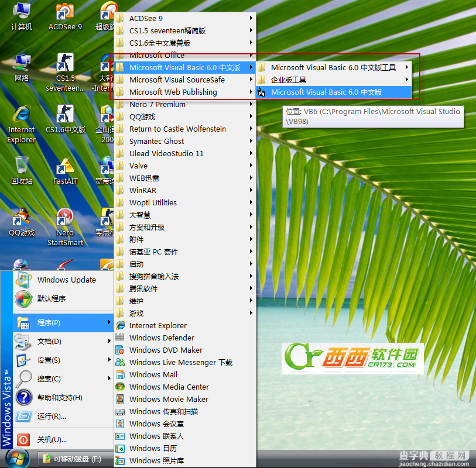Screen dimensions: 476x468
Task: Click the Windows Live Messenger people icon
Action: [x=120, y=362]
